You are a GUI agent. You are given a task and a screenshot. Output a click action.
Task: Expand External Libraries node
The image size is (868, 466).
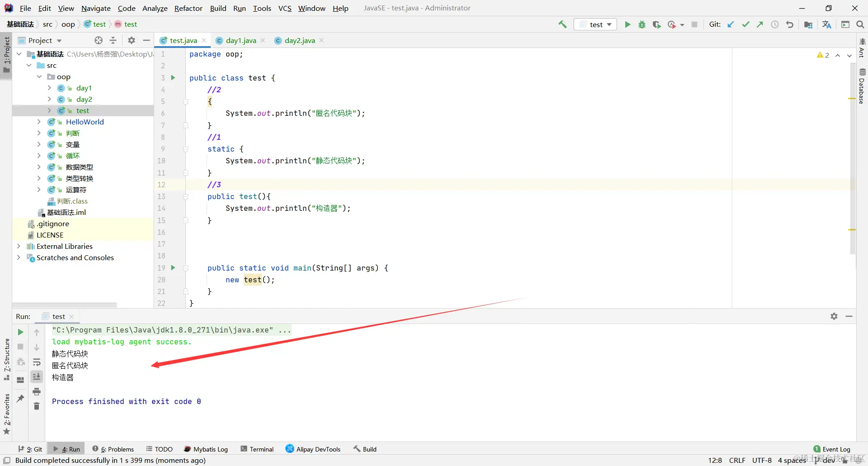19,246
